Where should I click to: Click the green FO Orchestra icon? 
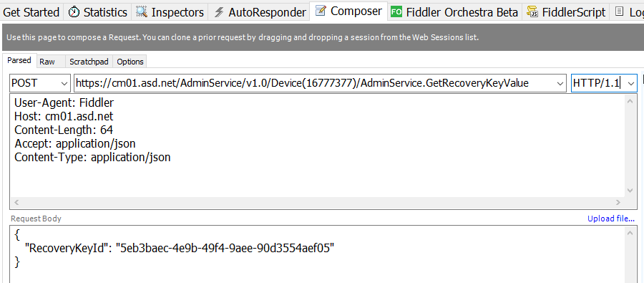[x=396, y=12]
